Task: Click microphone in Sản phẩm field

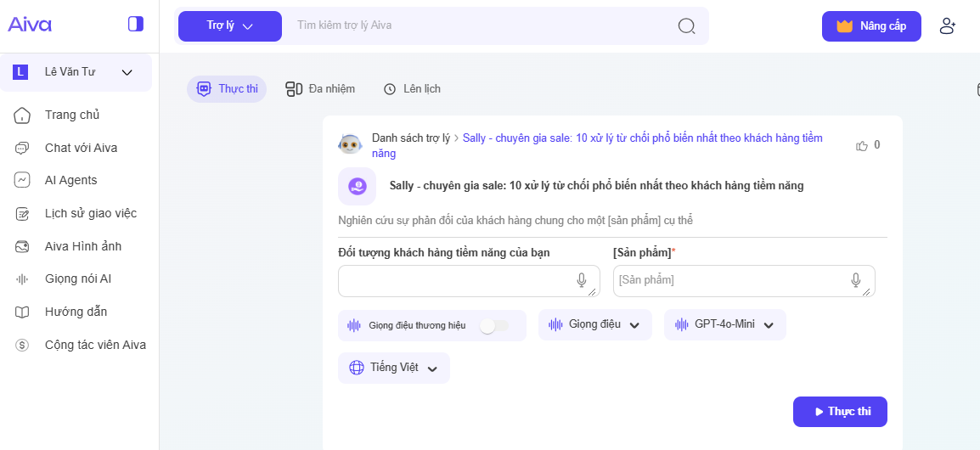Action: (856, 280)
